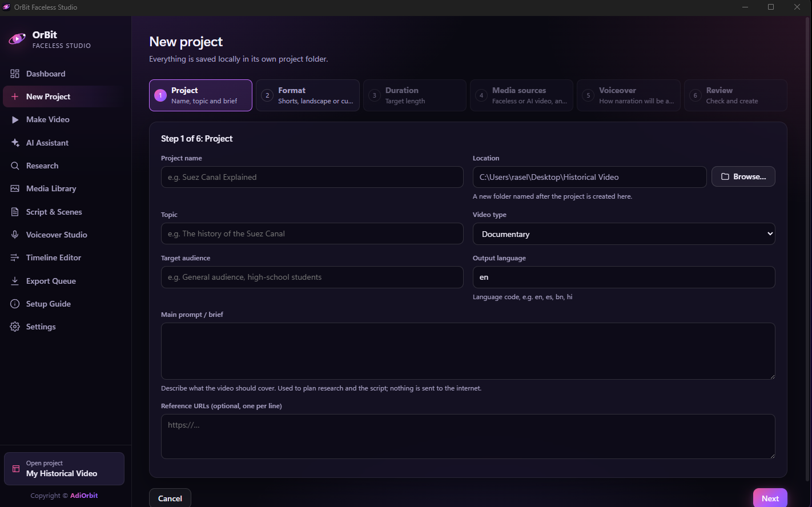
Task: Click the microphone icon for Voiceover Studio
Action: [x=15, y=235]
